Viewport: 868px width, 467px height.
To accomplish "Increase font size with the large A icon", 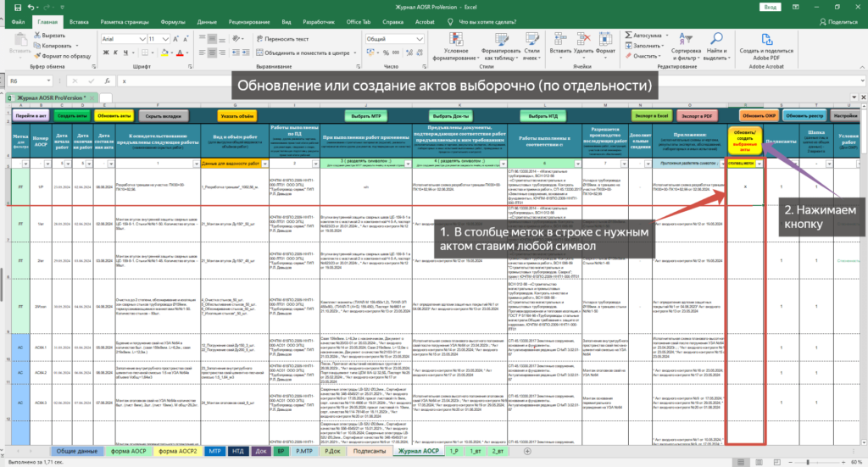I will (176, 39).
